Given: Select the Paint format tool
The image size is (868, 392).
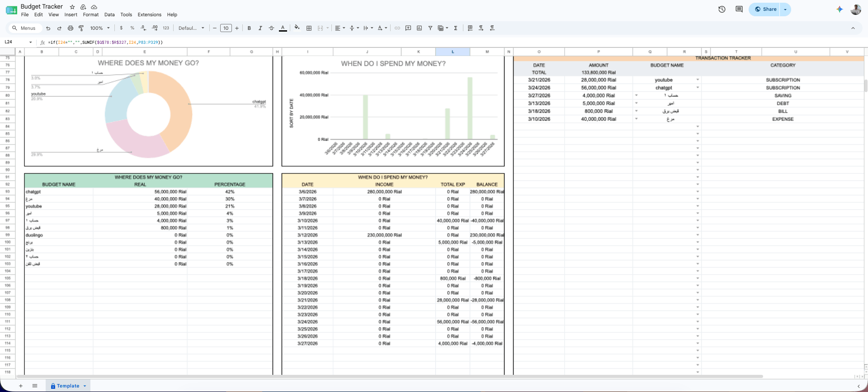Looking at the screenshot, I should click(81, 28).
